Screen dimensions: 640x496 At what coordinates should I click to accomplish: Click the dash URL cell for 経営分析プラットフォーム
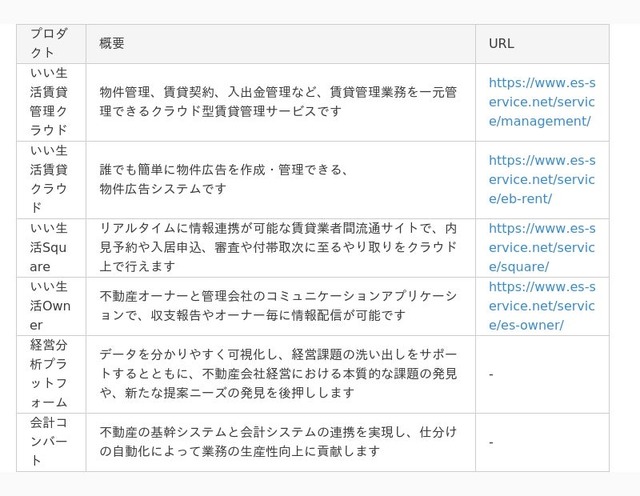[542, 374]
